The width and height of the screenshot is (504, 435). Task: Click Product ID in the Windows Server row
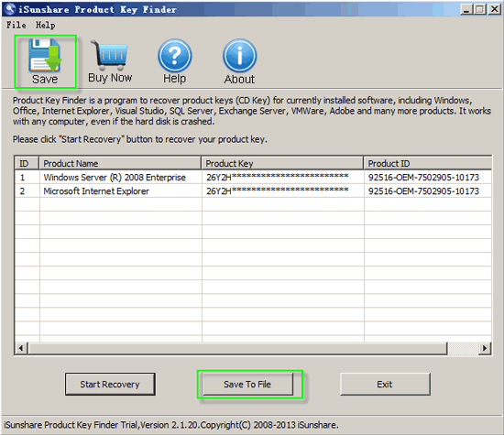pos(423,177)
